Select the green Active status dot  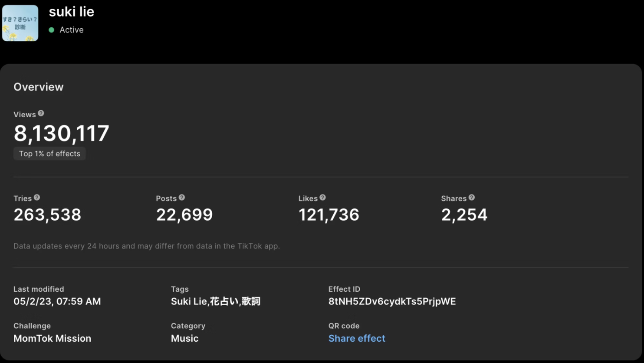point(52,30)
